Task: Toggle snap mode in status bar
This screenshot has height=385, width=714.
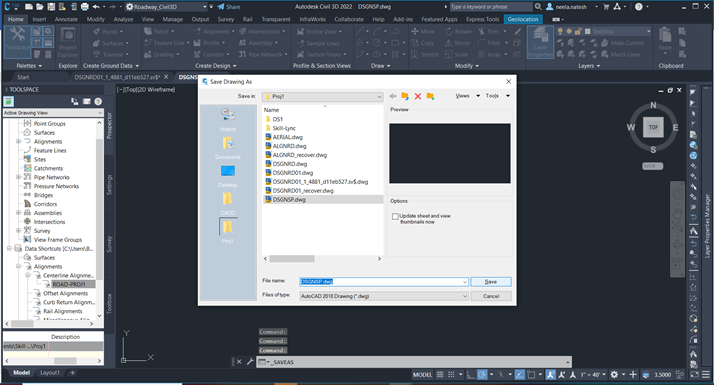Action: coord(451,375)
